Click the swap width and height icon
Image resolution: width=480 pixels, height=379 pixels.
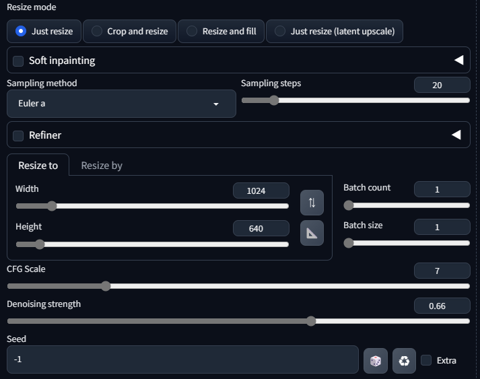pyautogui.click(x=312, y=203)
